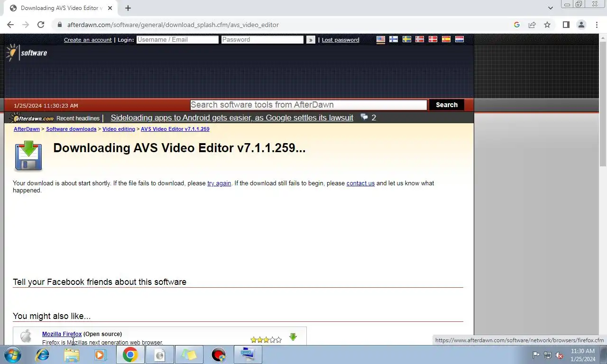The width and height of the screenshot is (607, 364).
Task: Open Windows Media Player from taskbar
Action: (x=100, y=355)
